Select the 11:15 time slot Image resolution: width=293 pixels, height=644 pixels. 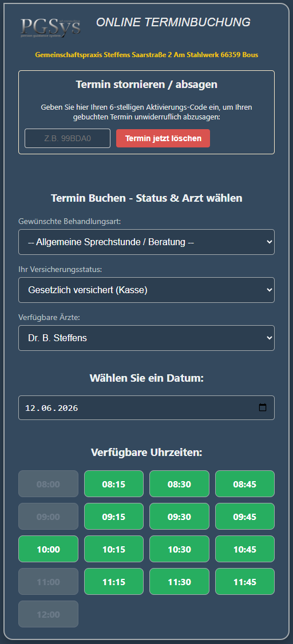click(x=114, y=582)
